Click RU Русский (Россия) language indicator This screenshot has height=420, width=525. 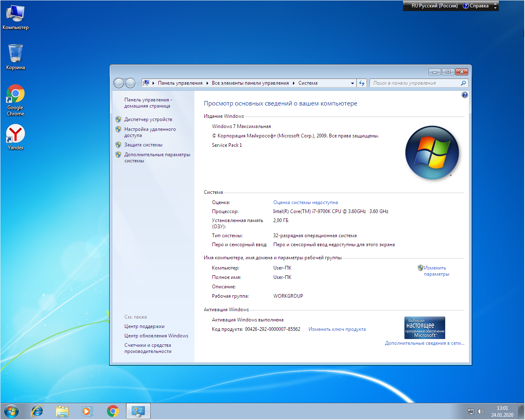tap(435, 6)
